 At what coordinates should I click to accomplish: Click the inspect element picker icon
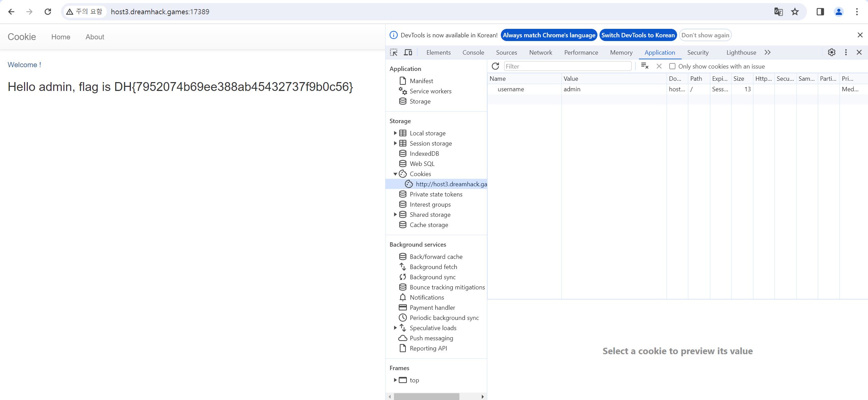pyautogui.click(x=394, y=52)
